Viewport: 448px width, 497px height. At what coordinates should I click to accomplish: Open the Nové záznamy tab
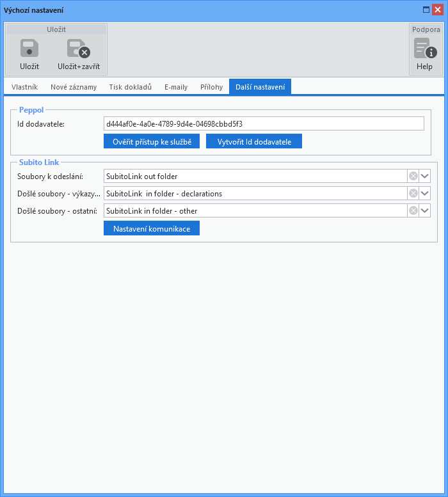coord(74,87)
